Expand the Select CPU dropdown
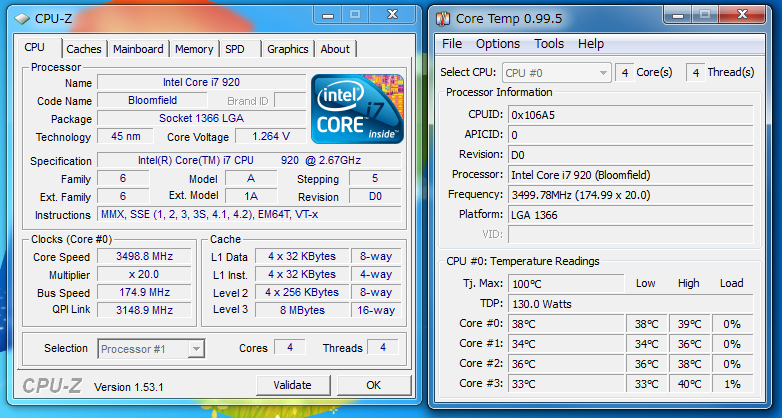 tap(603, 73)
